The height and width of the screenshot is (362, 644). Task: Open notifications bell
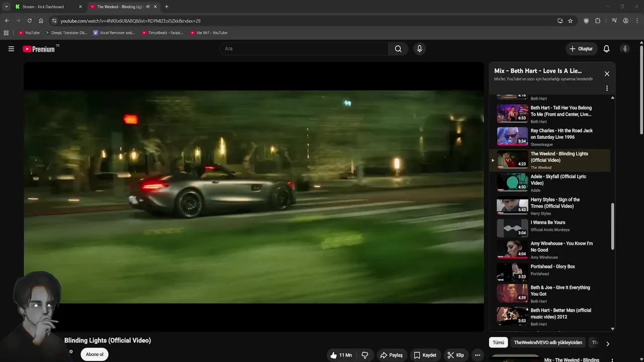click(x=606, y=49)
